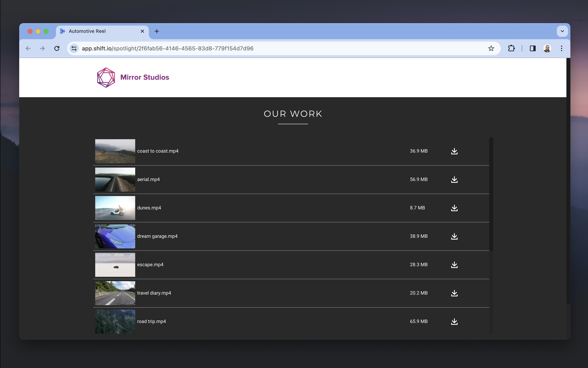This screenshot has width=588, height=368.
Task: Open aerial.mp4 thumbnail
Action: (x=115, y=180)
